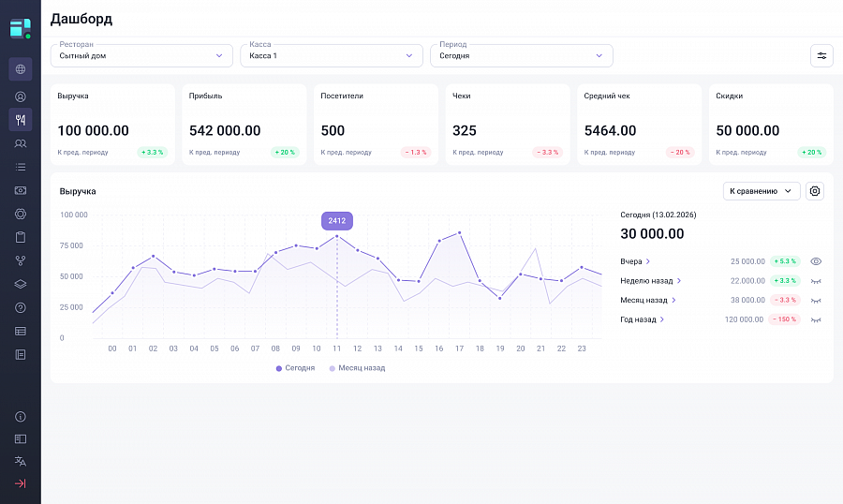The height and width of the screenshot is (504, 843).
Task: Click the - 20 % badge on Средний чек
Action: [680, 152]
